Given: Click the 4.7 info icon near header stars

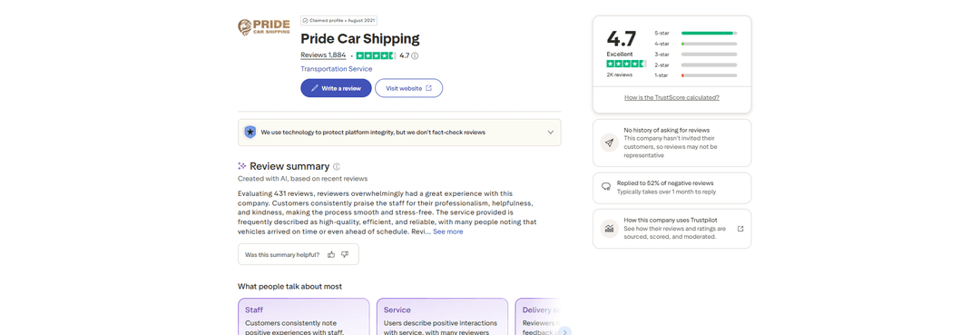Looking at the screenshot, I should [x=415, y=55].
